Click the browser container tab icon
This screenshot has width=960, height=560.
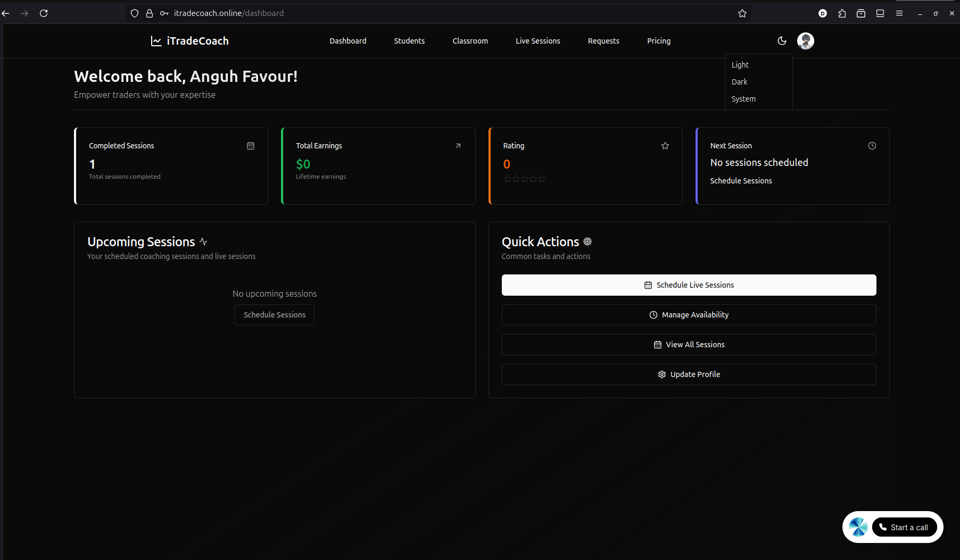[x=861, y=13]
